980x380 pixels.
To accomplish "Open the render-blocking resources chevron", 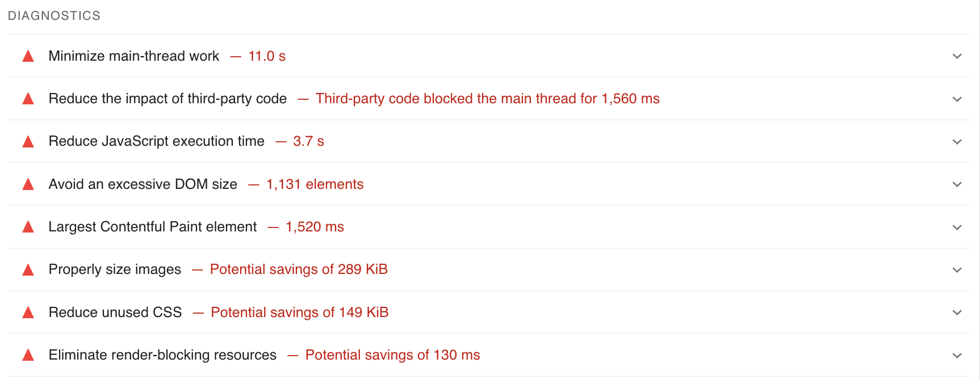I will coord(957,356).
